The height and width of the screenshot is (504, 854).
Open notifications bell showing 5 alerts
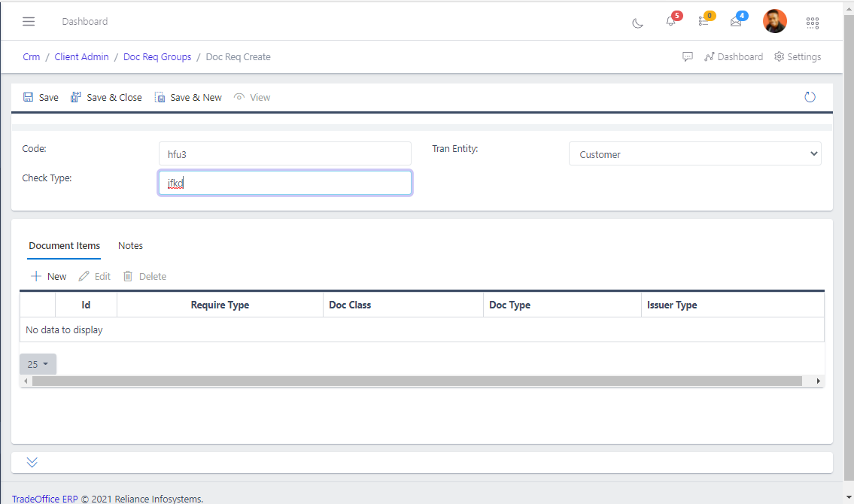(670, 23)
